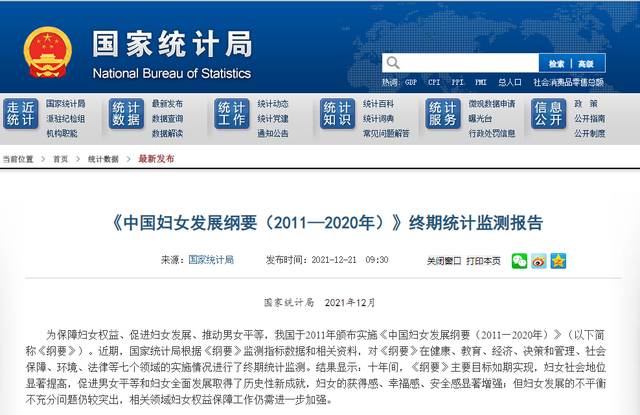Open the 统计数据 blue tile
The image size is (640, 415).
(126, 113)
